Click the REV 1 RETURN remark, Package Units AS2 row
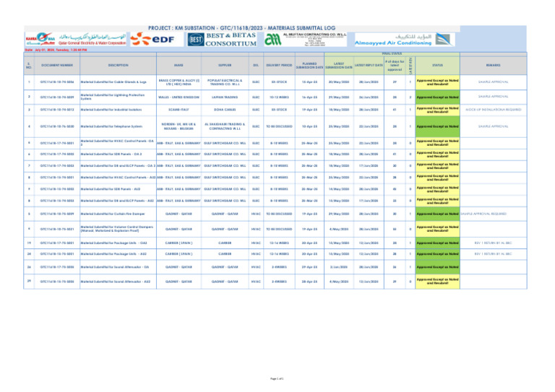The height and width of the screenshot is (392, 555). pyautogui.click(x=494, y=254)
